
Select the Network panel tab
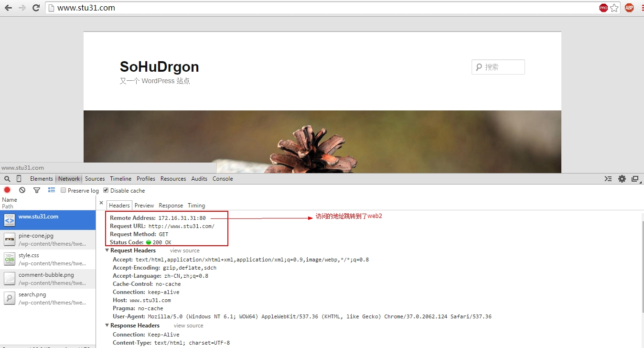69,179
